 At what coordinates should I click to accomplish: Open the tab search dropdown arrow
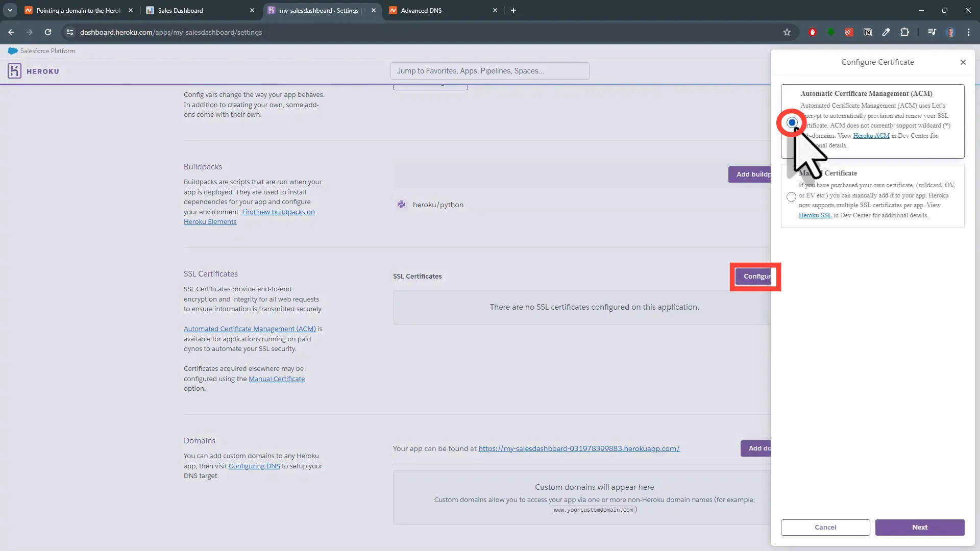coord(10,10)
